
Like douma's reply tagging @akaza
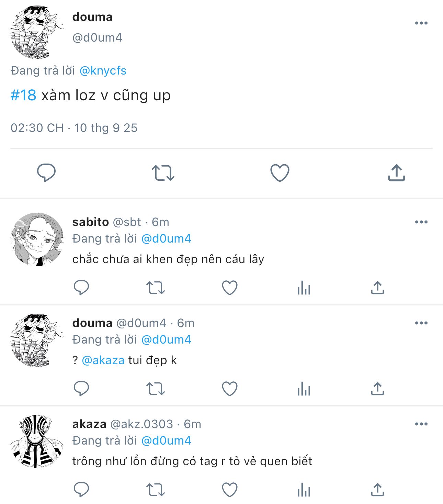[x=230, y=389]
